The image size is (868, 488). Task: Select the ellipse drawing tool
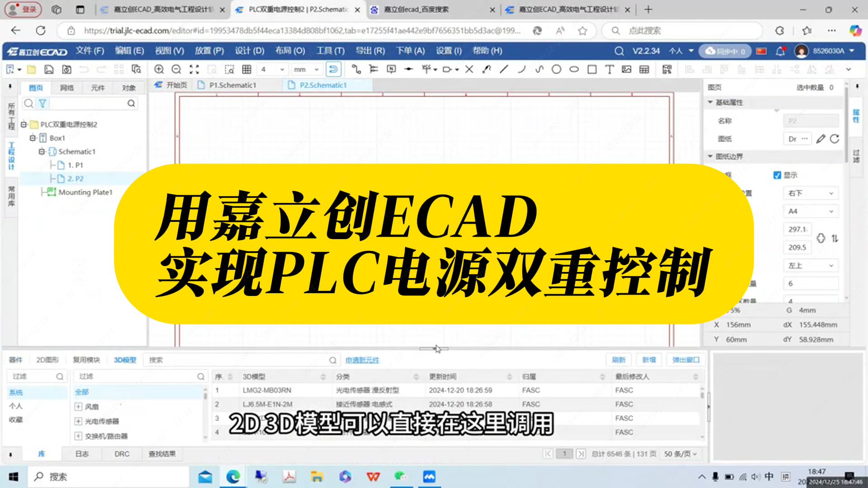click(x=574, y=69)
